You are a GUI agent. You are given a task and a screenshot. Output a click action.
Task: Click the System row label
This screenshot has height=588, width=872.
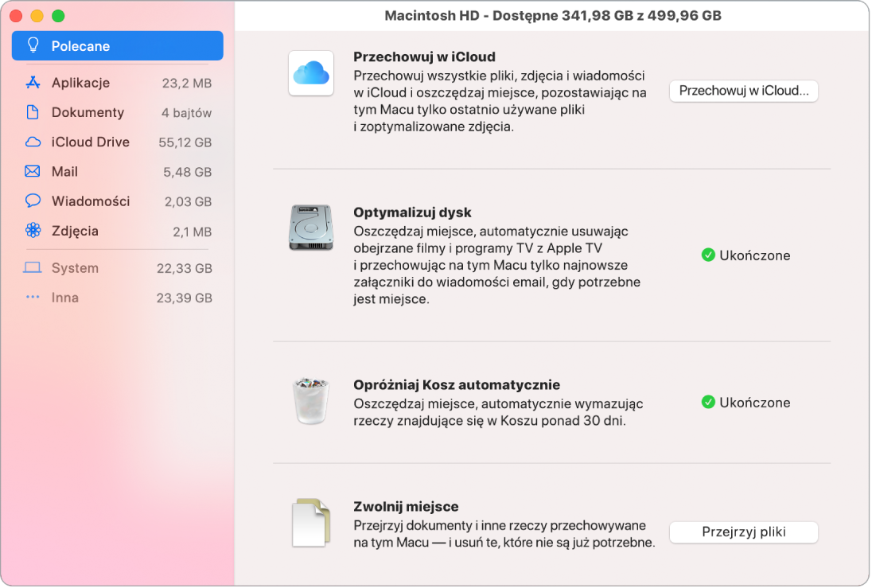pos(75,267)
